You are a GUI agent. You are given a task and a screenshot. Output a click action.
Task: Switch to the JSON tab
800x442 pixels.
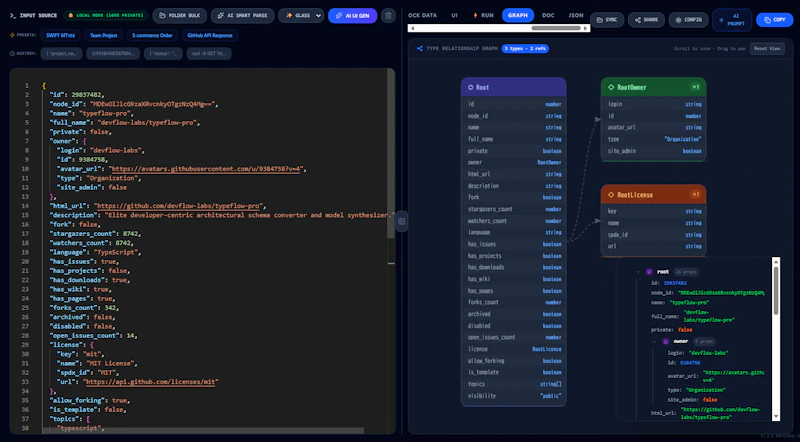point(576,15)
